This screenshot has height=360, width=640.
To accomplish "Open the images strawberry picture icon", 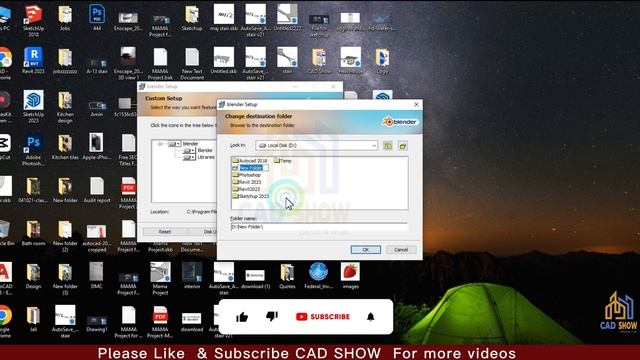I will (351, 276).
